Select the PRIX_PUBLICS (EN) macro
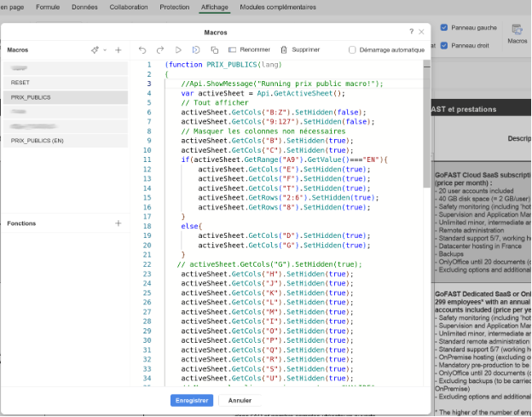This screenshot has width=532, height=417. tap(37, 140)
